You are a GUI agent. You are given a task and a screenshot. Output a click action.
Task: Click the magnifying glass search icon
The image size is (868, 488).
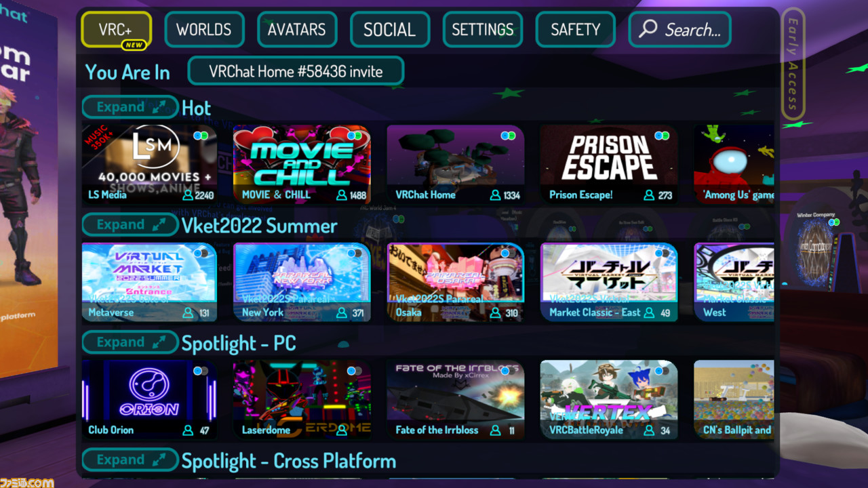(648, 28)
